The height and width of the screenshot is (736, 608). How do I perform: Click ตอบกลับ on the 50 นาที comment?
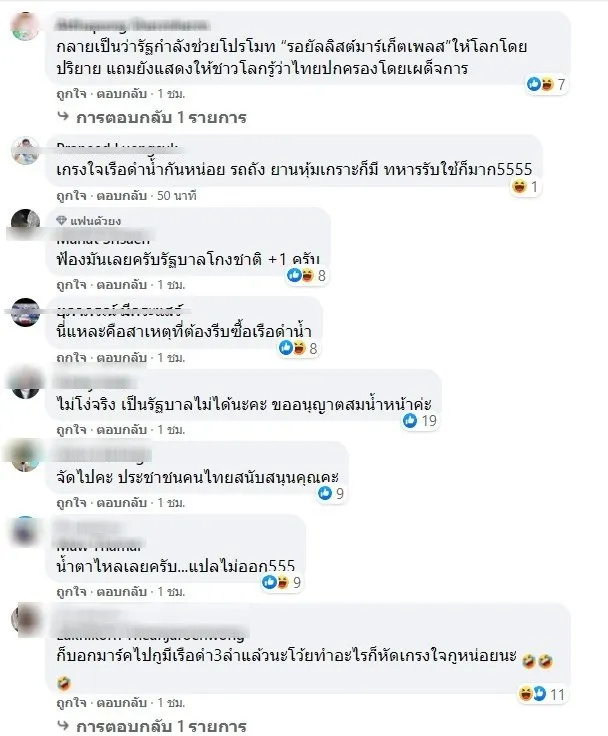point(122,196)
